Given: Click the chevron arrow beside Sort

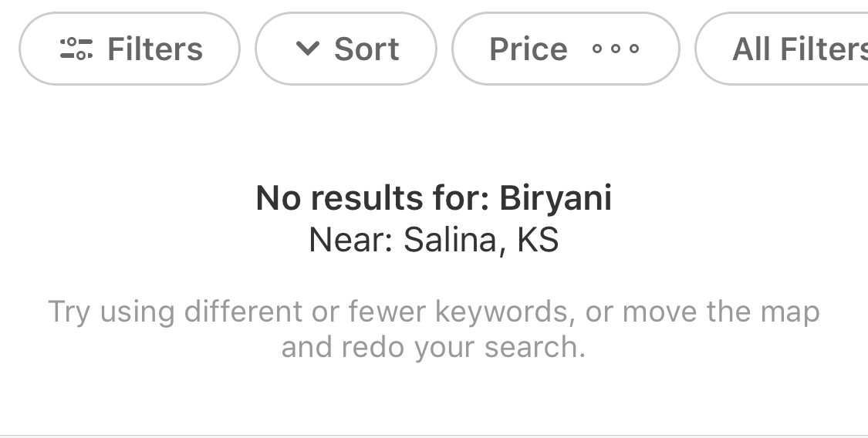Looking at the screenshot, I should [308, 49].
